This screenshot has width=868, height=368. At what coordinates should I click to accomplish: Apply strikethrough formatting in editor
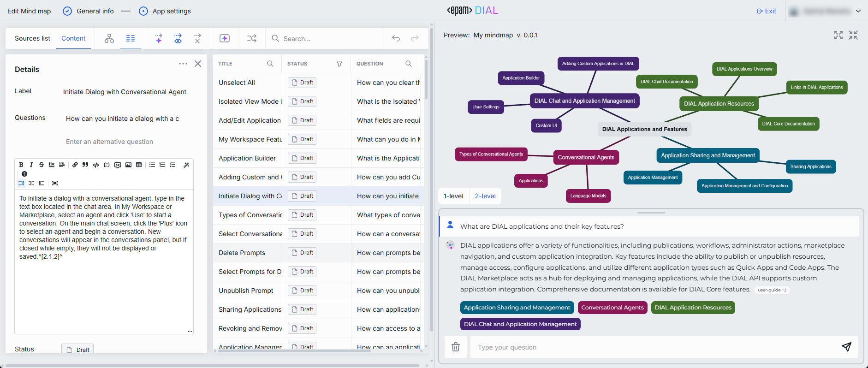(x=42, y=165)
